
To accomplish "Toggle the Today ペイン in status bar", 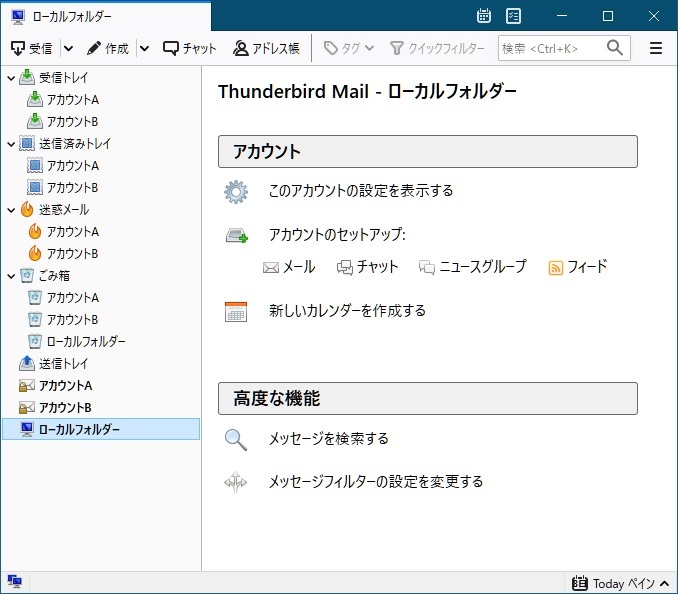I will [614, 583].
